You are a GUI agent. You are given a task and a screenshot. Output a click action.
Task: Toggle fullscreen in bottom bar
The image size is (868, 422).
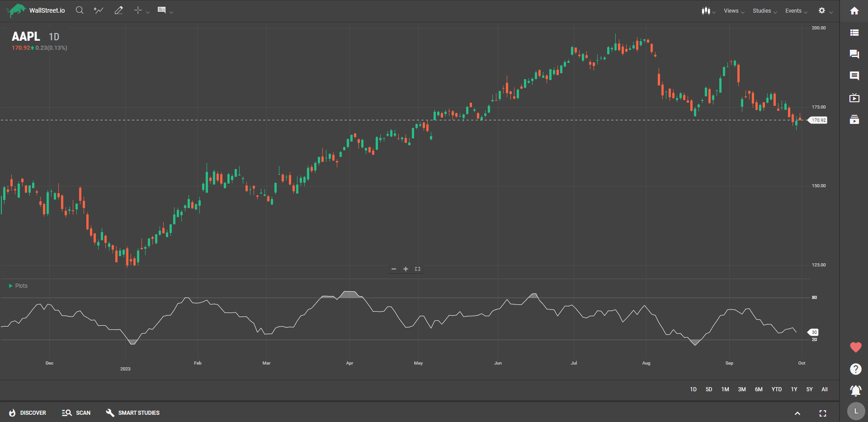pos(823,413)
